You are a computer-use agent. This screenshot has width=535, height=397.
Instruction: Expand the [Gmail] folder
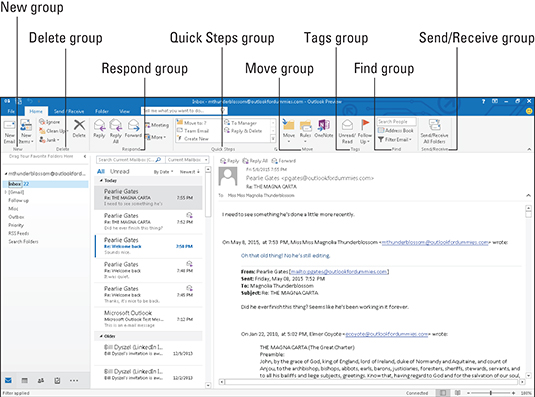[x=5, y=192]
